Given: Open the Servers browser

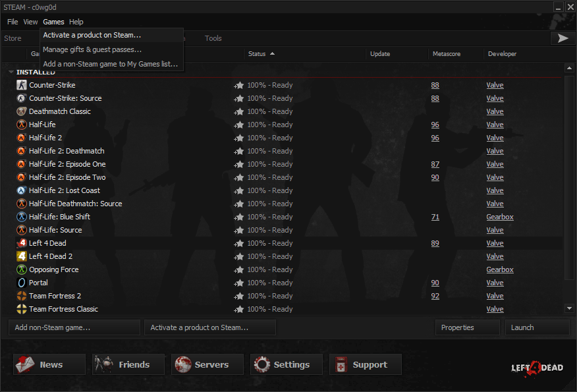Looking at the screenshot, I should point(207,364).
